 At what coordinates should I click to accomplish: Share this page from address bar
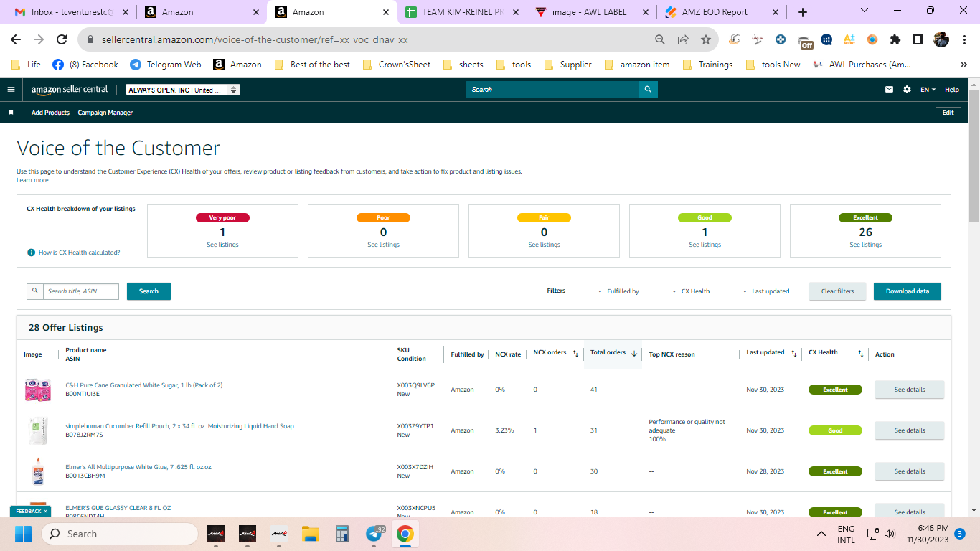click(683, 39)
